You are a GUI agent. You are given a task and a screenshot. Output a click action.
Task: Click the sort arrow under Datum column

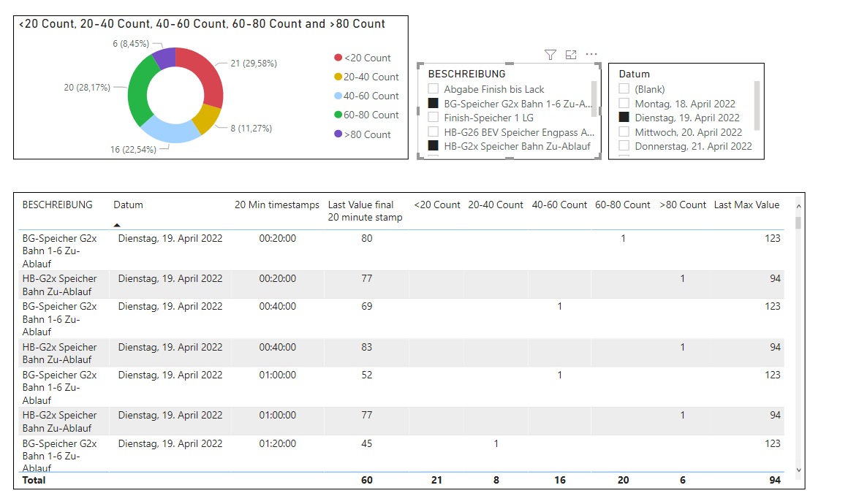[117, 225]
